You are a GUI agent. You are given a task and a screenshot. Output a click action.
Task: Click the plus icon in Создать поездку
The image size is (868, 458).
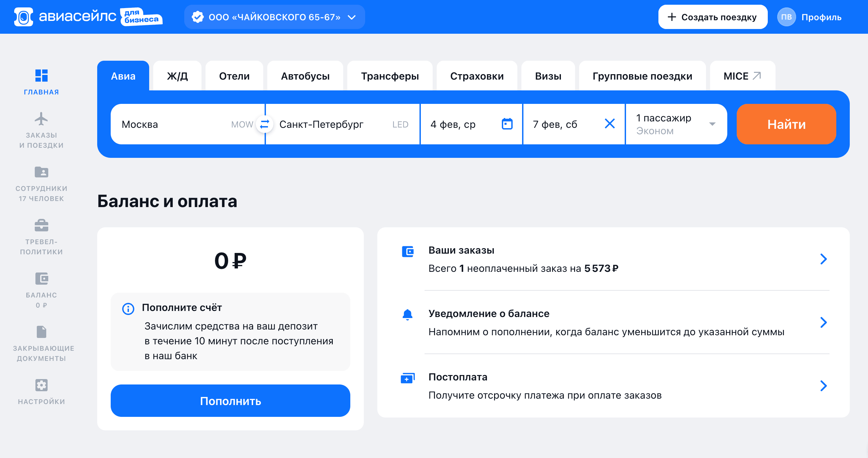click(672, 17)
